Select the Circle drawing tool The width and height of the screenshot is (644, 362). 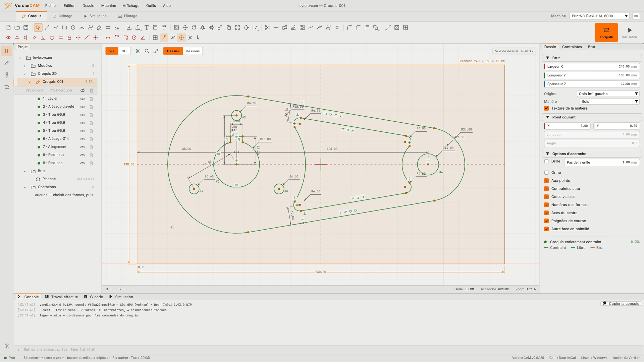(x=73, y=27)
